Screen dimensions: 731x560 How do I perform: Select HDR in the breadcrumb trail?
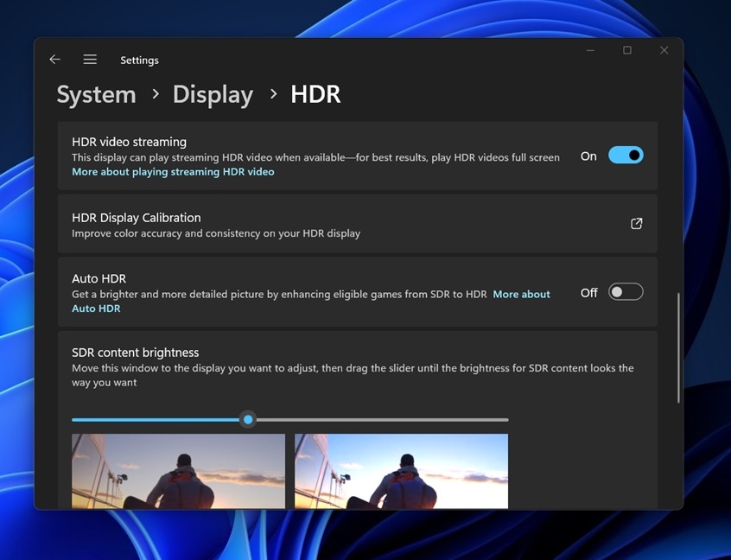(315, 94)
